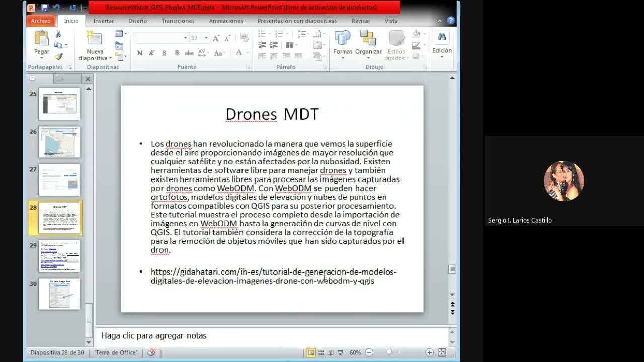The image size is (644, 362).
Task: Toggle justify text alignment
Action: pos(298,56)
